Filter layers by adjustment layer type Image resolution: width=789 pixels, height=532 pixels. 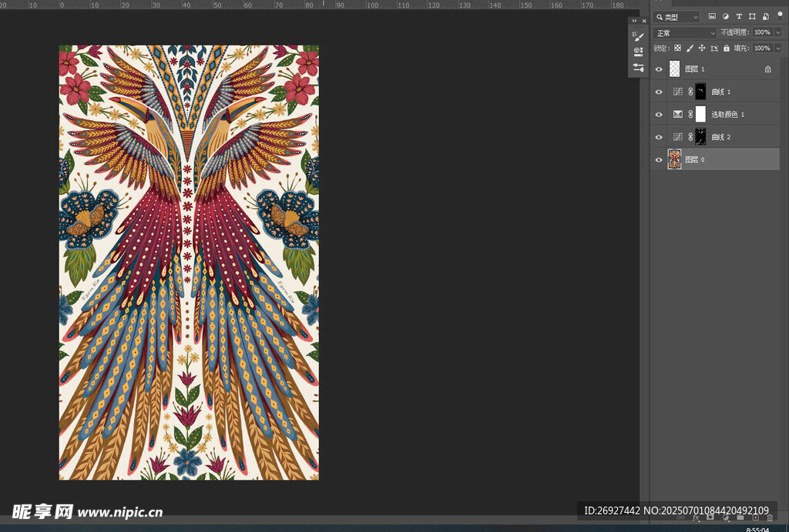point(726,16)
